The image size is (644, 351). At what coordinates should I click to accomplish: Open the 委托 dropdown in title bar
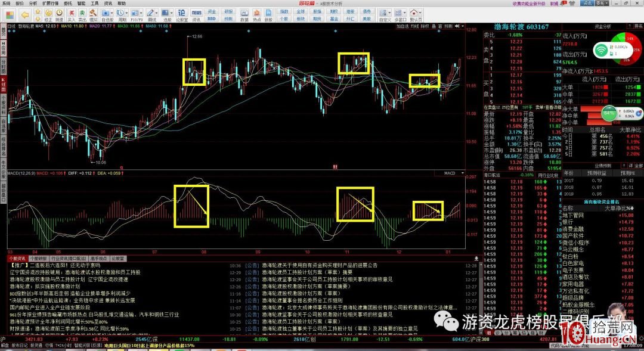[602, 4]
